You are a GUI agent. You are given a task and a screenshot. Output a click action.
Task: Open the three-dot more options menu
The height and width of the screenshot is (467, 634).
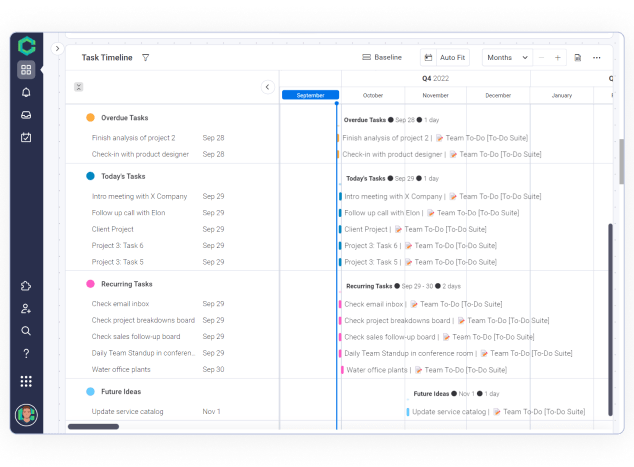(x=596, y=57)
